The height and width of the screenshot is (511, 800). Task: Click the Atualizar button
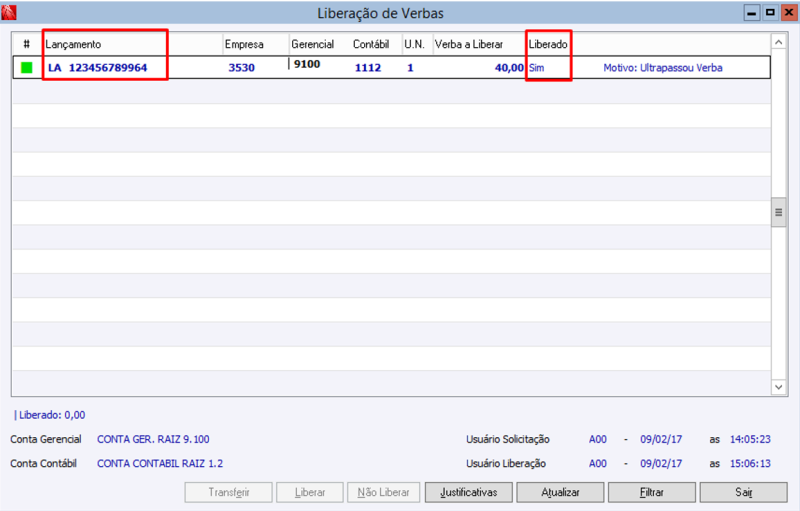pos(560,492)
